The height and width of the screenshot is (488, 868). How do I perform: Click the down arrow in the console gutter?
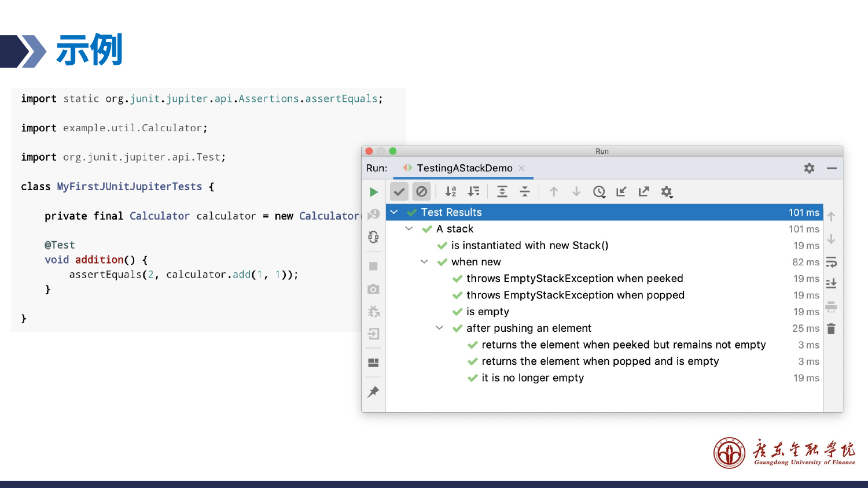(x=832, y=239)
